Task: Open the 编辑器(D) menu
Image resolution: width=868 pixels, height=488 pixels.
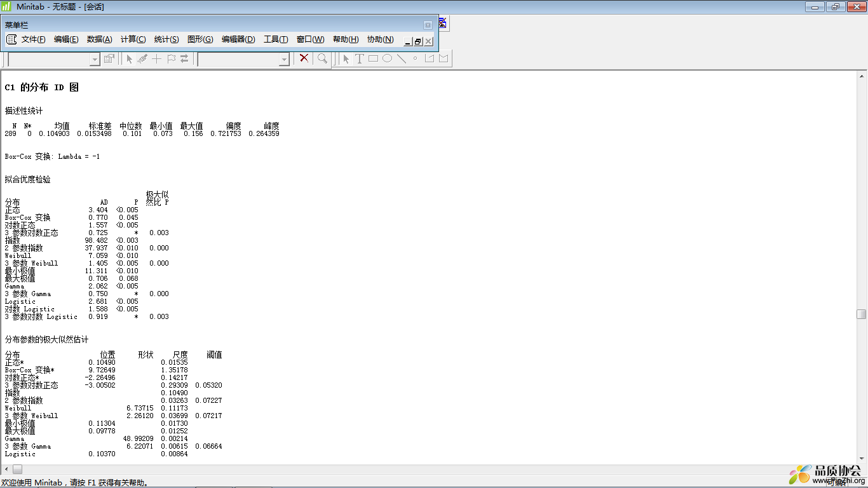Action: tap(238, 39)
